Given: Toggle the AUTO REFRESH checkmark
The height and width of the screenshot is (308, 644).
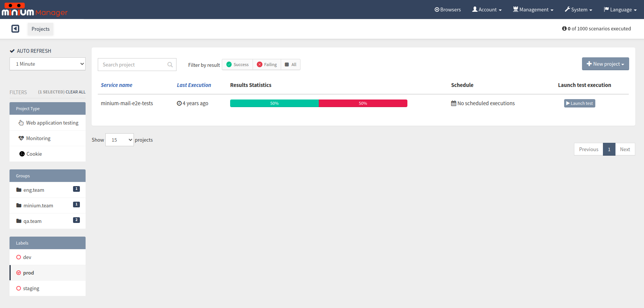Looking at the screenshot, I should tap(12, 51).
